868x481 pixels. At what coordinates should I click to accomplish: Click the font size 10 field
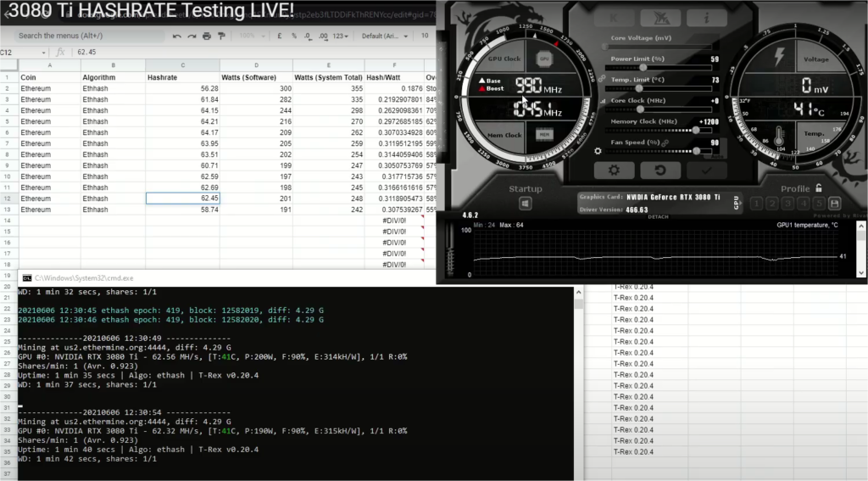tap(425, 36)
